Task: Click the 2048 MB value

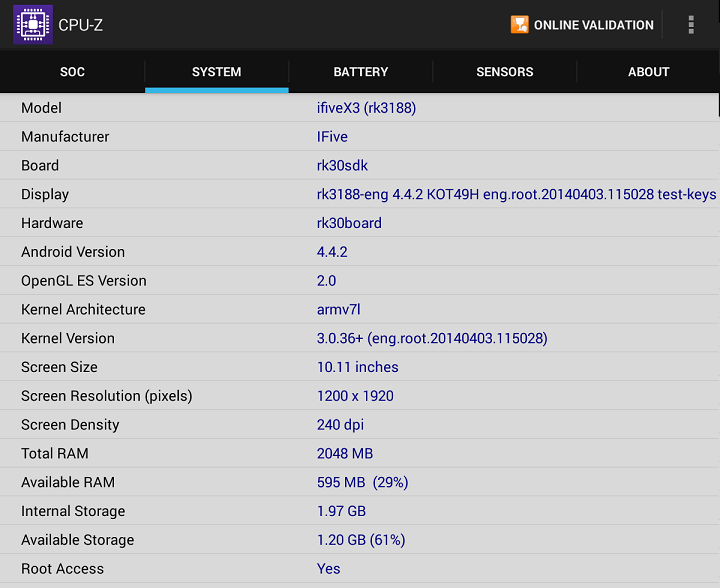Action: point(345,454)
